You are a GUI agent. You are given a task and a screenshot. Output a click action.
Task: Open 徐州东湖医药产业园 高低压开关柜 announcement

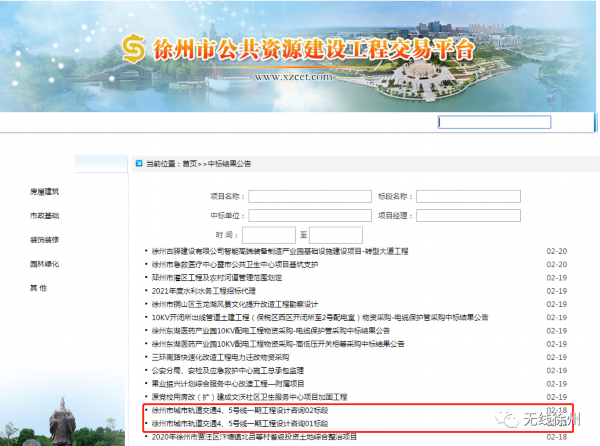pos(278,344)
